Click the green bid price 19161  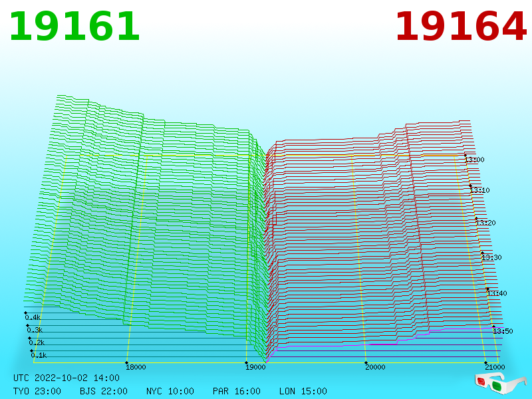[x=74, y=27]
